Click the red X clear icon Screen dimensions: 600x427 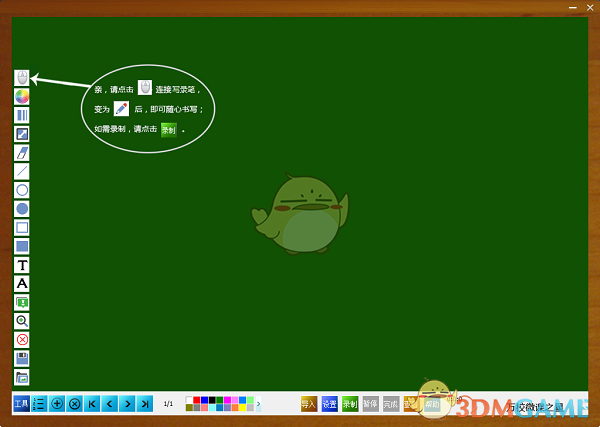tap(22, 340)
